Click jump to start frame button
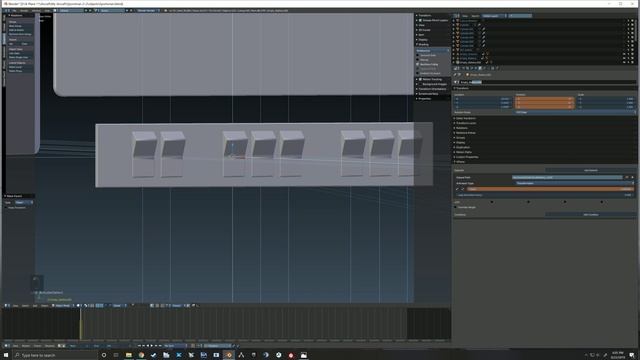 pyautogui.click(x=139, y=346)
